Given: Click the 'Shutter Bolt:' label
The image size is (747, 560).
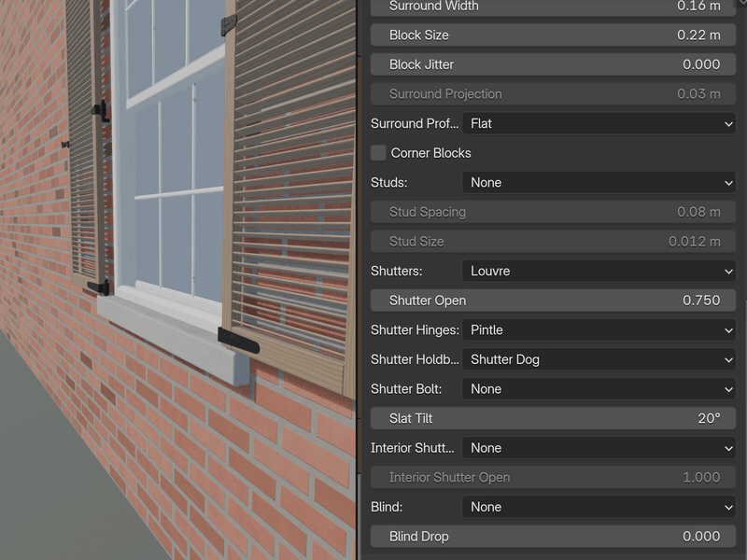Looking at the screenshot, I should [406, 389].
